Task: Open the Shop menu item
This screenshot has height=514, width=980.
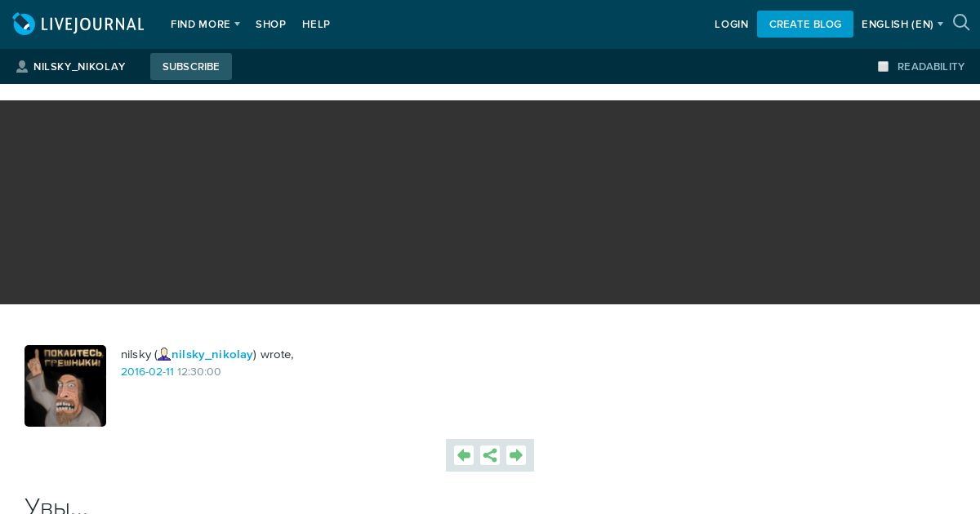Action: click(x=270, y=24)
